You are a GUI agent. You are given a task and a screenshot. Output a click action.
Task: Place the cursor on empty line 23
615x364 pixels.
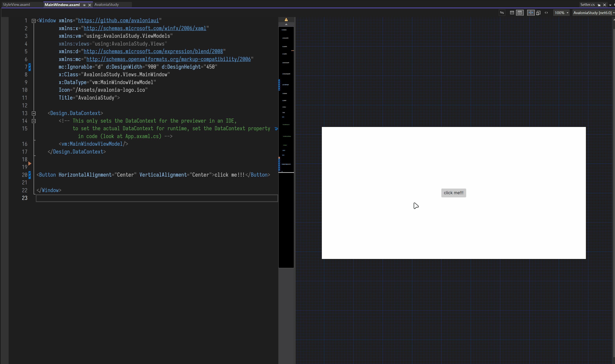click(157, 198)
